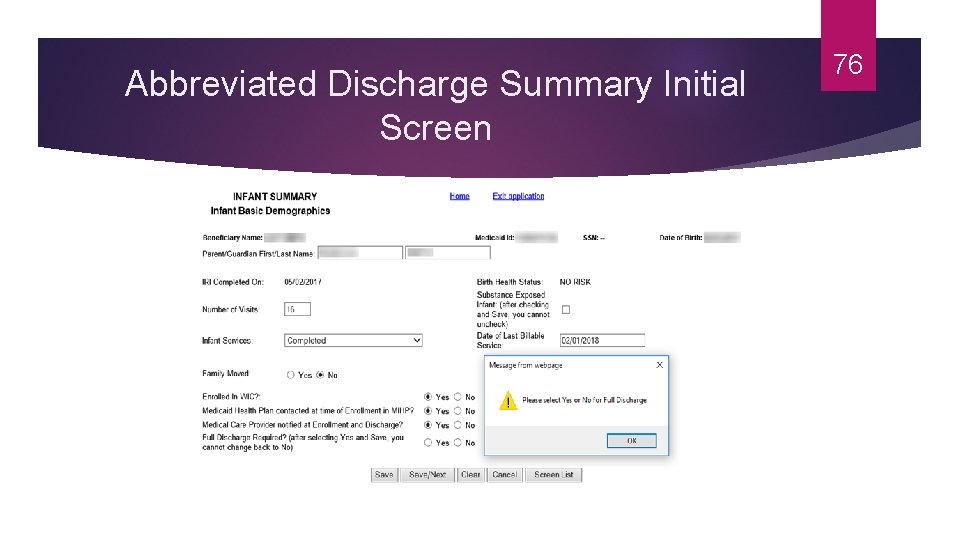Select Yes for Enrolled in WIC

pyautogui.click(x=427, y=397)
